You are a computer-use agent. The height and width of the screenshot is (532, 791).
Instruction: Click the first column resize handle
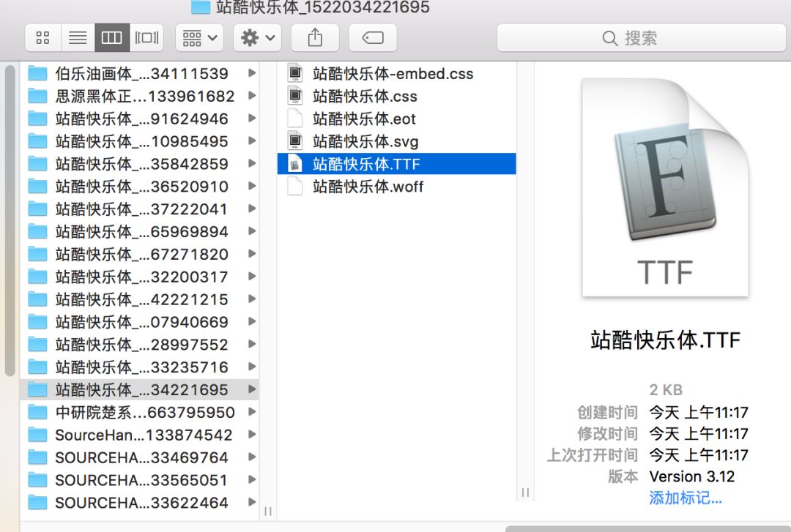268,512
